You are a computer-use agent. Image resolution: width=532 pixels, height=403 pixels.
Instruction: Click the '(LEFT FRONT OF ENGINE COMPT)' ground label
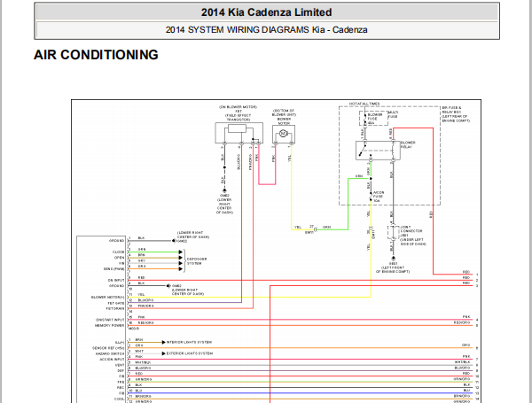[x=393, y=269]
